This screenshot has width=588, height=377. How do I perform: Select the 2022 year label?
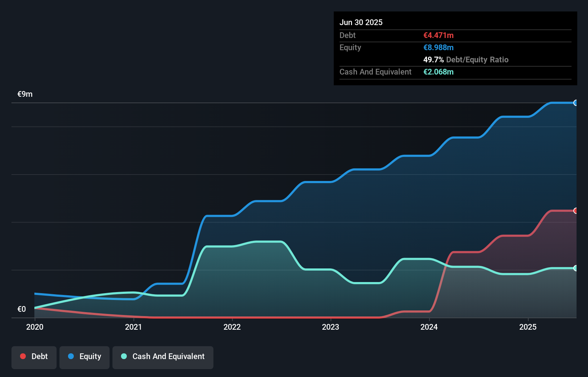[232, 327]
